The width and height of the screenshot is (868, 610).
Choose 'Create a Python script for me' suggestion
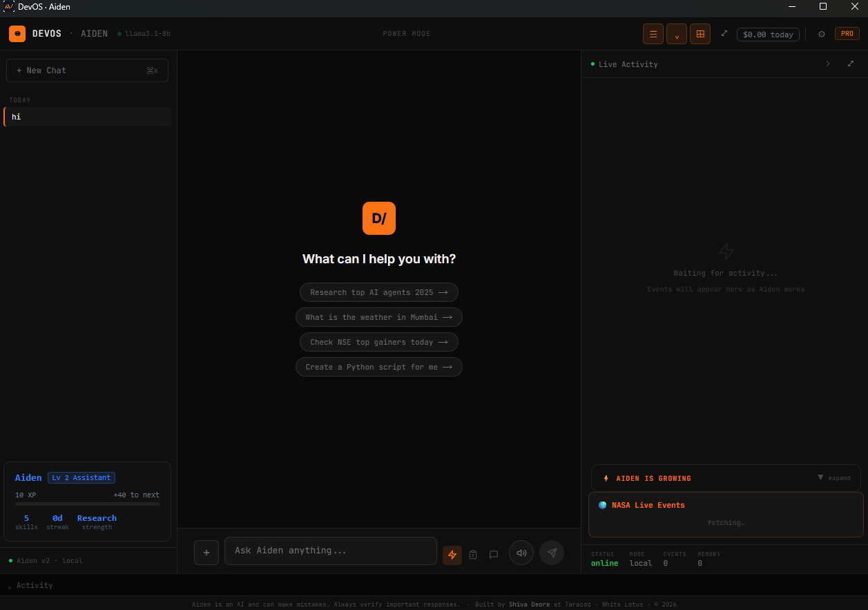tap(379, 367)
